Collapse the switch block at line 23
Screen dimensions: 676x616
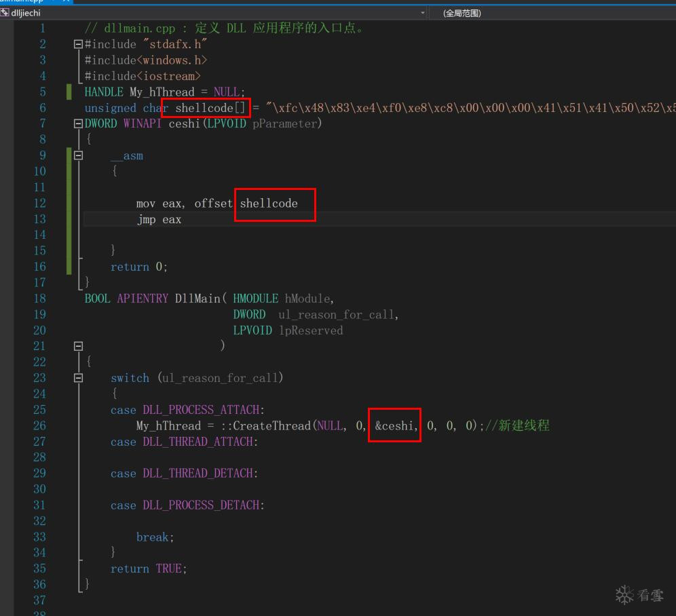click(78, 378)
